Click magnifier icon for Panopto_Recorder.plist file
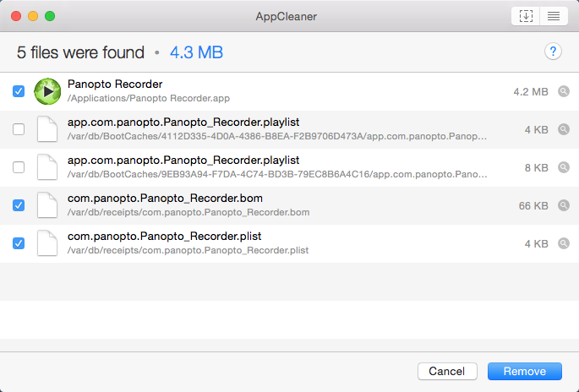 click(x=564, y=243)
